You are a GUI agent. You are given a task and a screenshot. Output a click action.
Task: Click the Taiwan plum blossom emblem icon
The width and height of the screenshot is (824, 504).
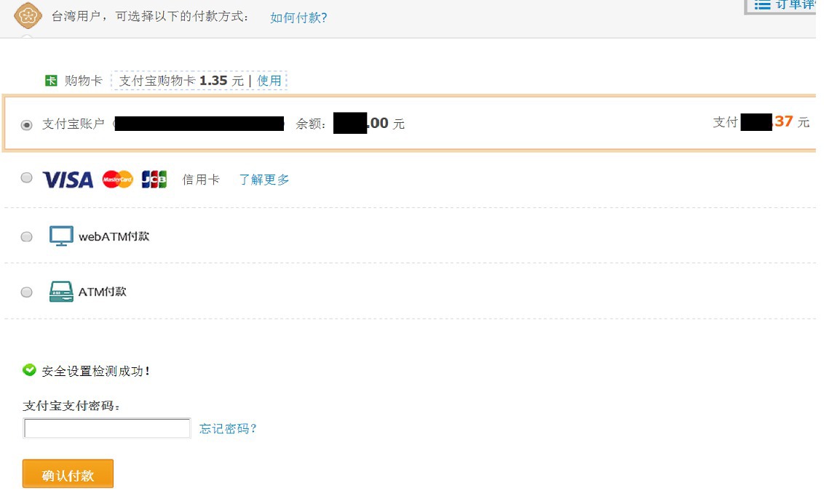(x=28, y=15)
